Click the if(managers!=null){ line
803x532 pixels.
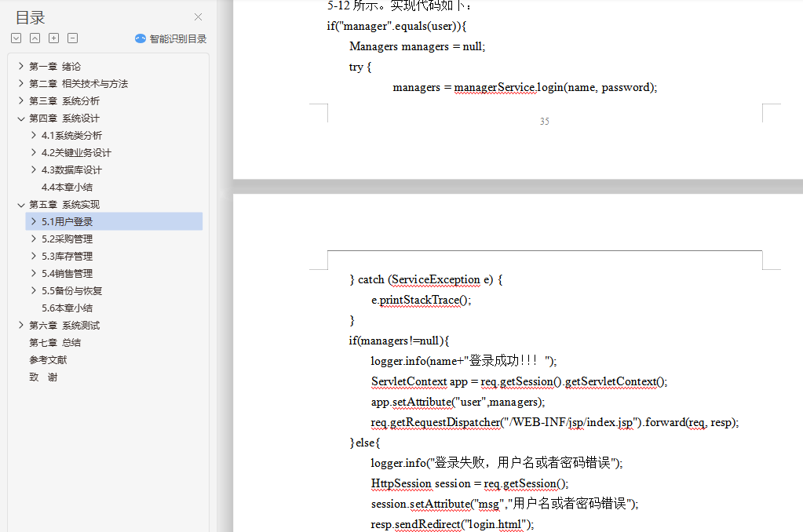[x=399, y=341]
